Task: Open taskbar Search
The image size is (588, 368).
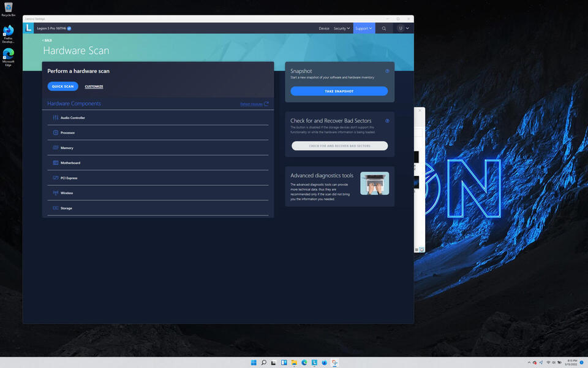Action: click(x=263, y=362)
